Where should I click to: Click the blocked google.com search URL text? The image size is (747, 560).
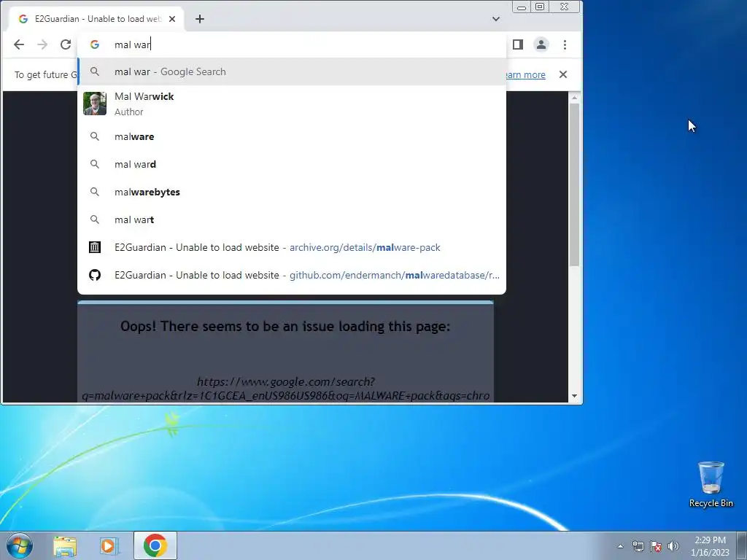pos(285,389)
